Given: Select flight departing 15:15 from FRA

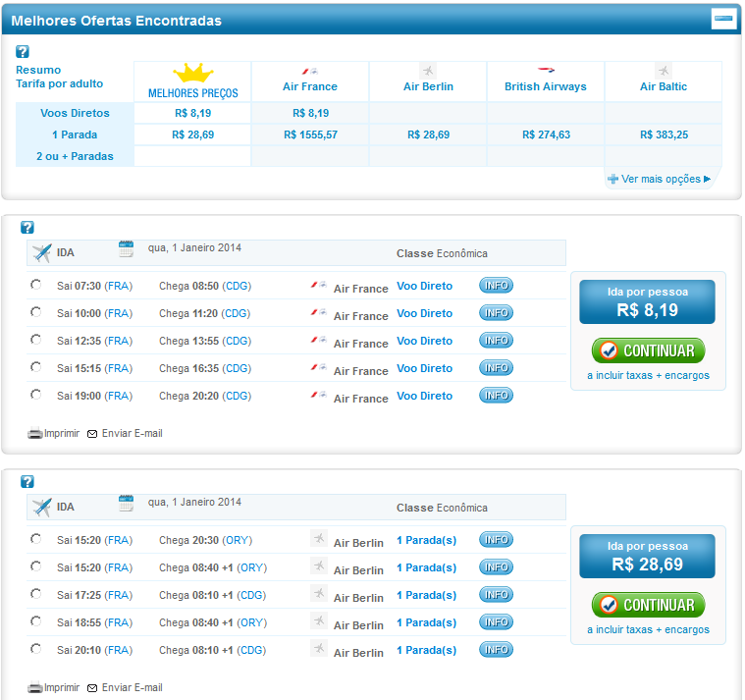Looking at the screenshot, I should click(35, 367).
